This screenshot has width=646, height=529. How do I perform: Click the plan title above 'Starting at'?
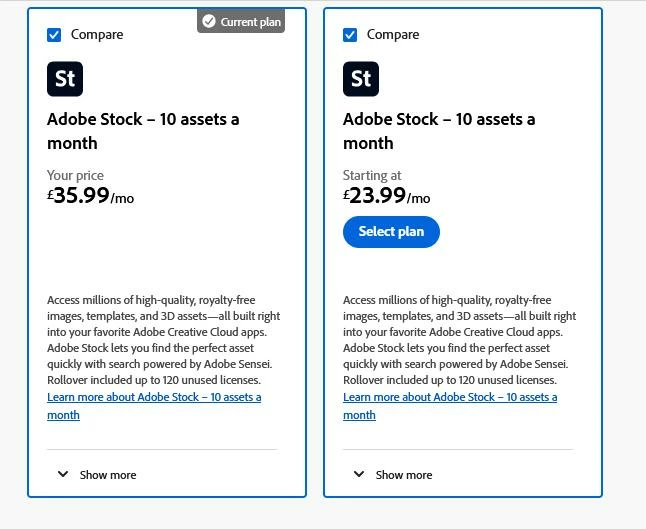point(438,131)
